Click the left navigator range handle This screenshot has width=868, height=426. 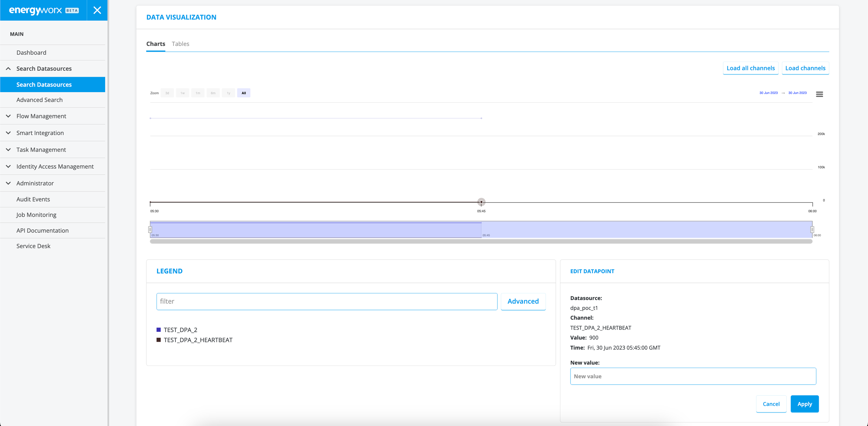150,229
